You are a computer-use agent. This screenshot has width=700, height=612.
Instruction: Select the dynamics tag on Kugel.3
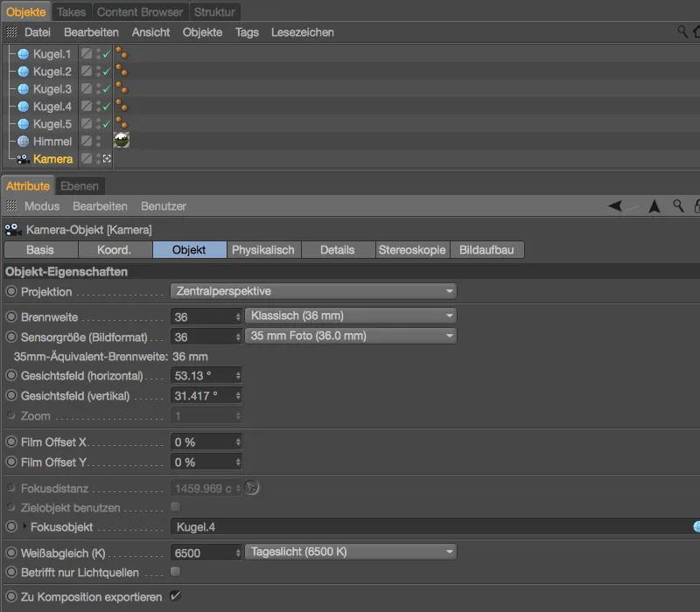point(122,88)
